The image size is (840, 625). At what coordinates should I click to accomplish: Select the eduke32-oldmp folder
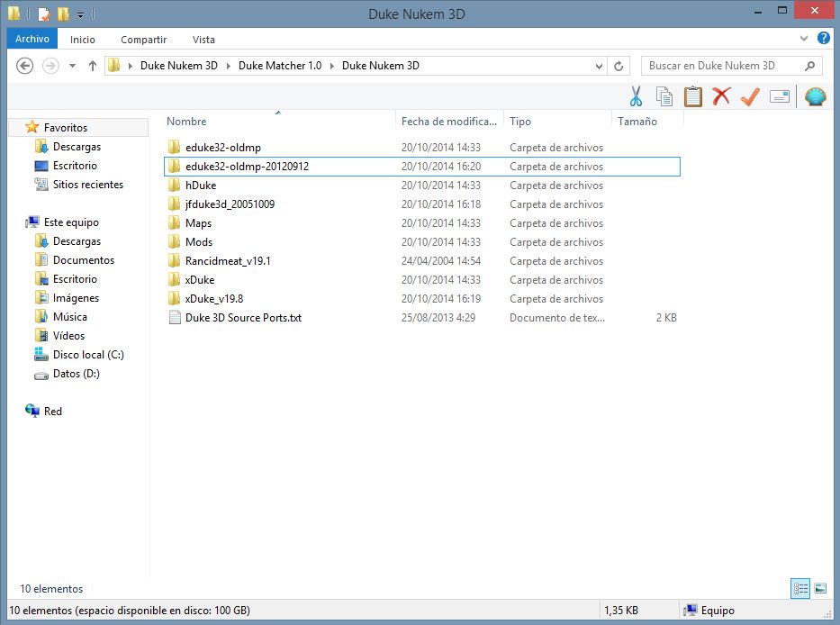[422, 148]
